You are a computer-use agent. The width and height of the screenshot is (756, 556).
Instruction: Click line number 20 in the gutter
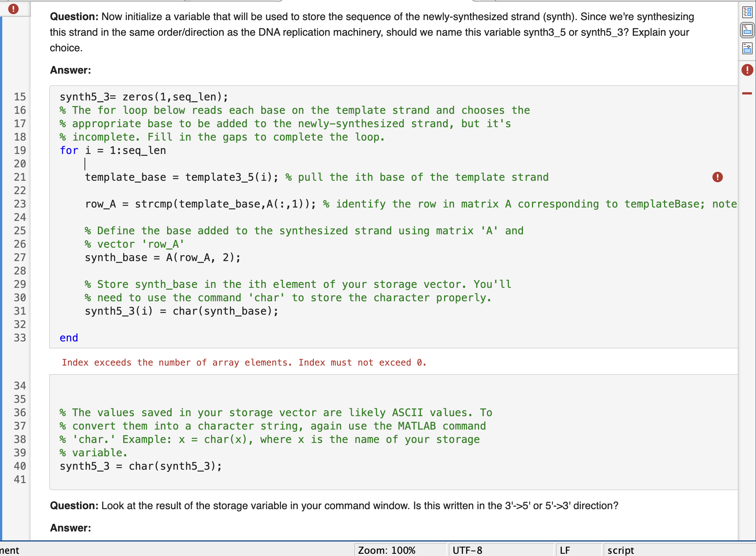click(x=20, y=164)
